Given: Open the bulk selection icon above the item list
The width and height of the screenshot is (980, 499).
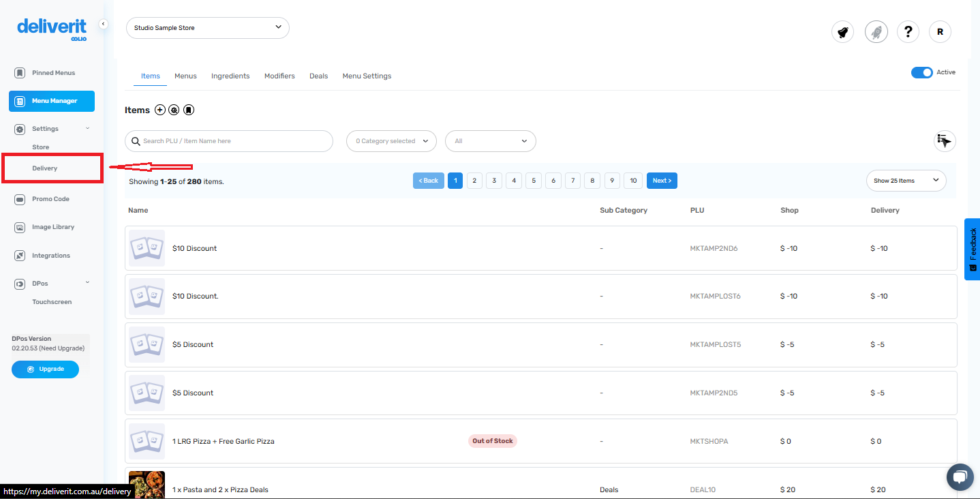Looking at the screenshot, I should click(x=944, y=141).
